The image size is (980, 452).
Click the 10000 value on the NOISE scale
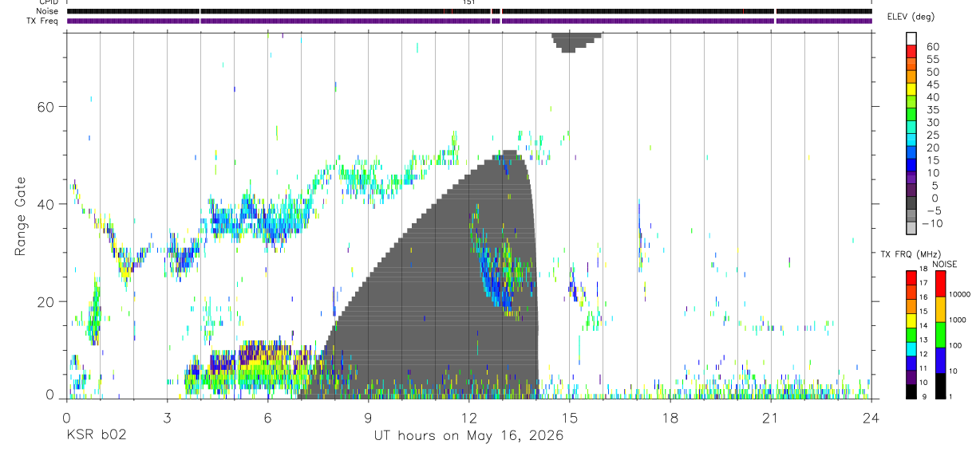(960, 295)
